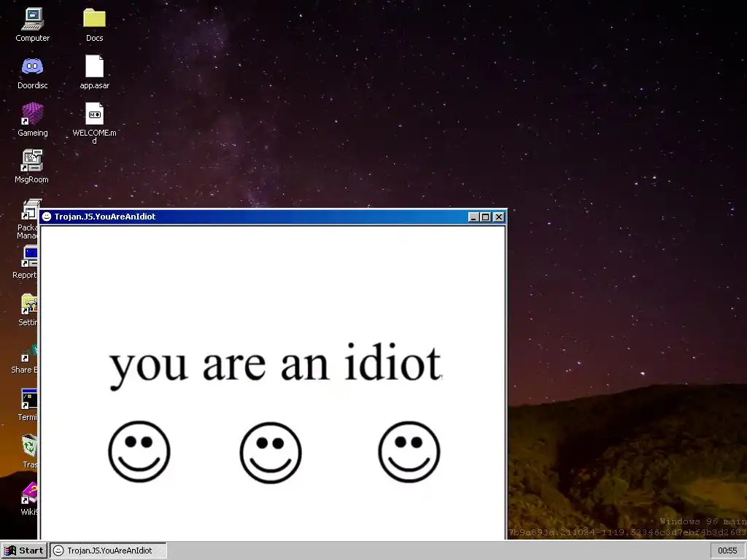Click the Start button on the taskbar
Image resolution: width=747 pixels, height=560 pixels.
pyautogui.click(x=24, y=551)
